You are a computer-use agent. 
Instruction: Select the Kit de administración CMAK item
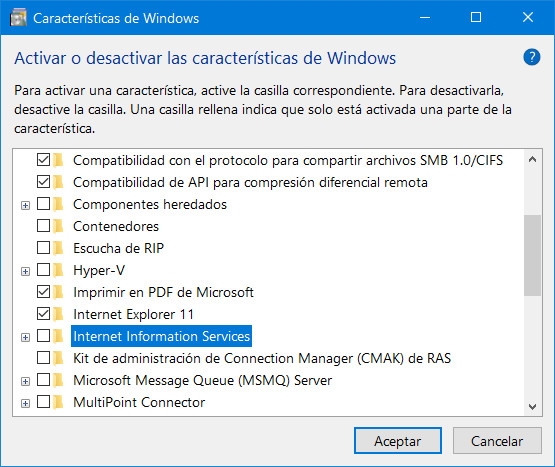click(262, 358)
